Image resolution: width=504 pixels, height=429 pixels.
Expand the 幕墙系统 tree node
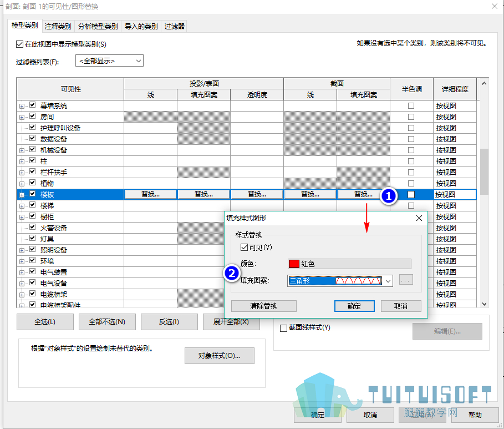pyautogui.click(x=22, y=106)
